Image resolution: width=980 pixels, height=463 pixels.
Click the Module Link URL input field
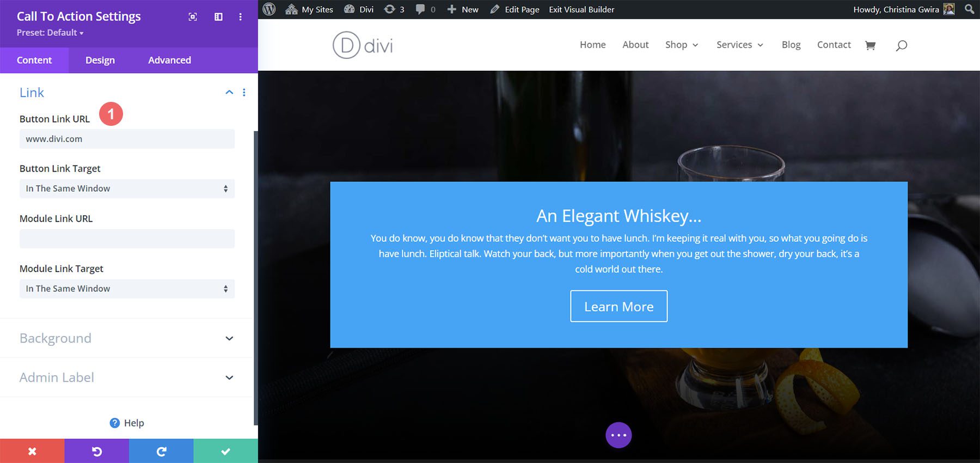coord(127,239)
